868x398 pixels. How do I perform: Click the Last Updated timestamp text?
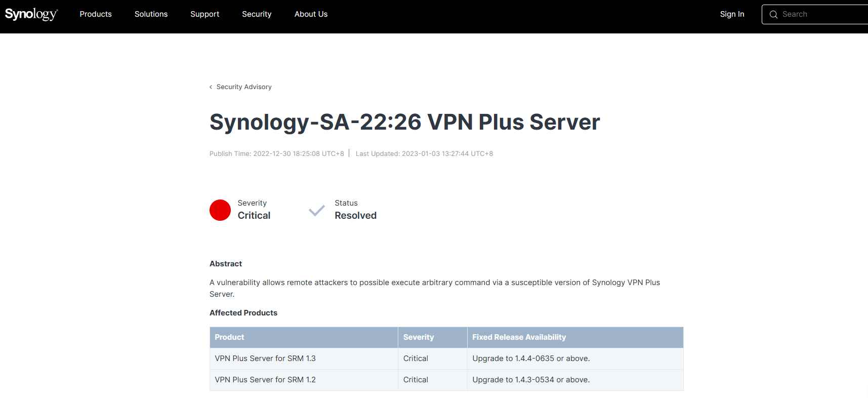click(424, 153)
